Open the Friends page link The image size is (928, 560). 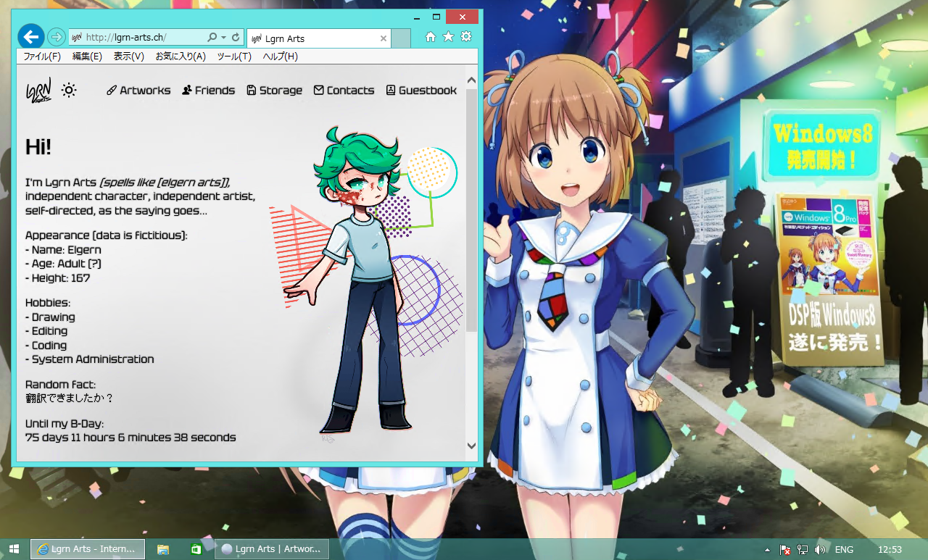pos(208,91)
